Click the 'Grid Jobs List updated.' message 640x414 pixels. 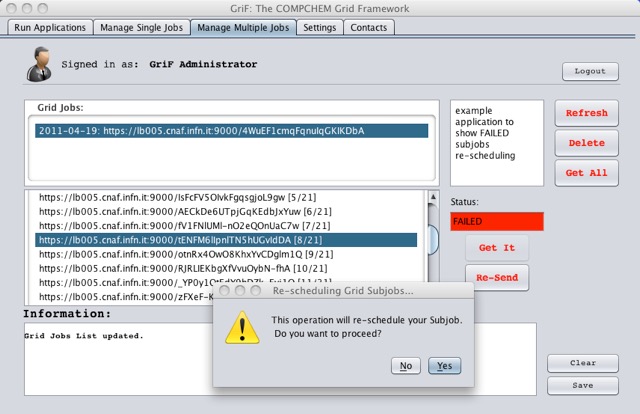click(84, 336)
